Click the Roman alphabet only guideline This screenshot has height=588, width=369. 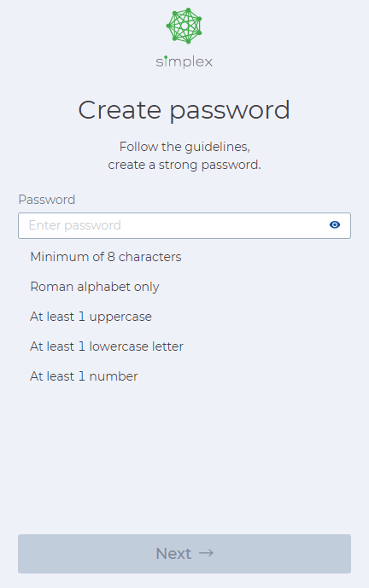pos(95,287)
